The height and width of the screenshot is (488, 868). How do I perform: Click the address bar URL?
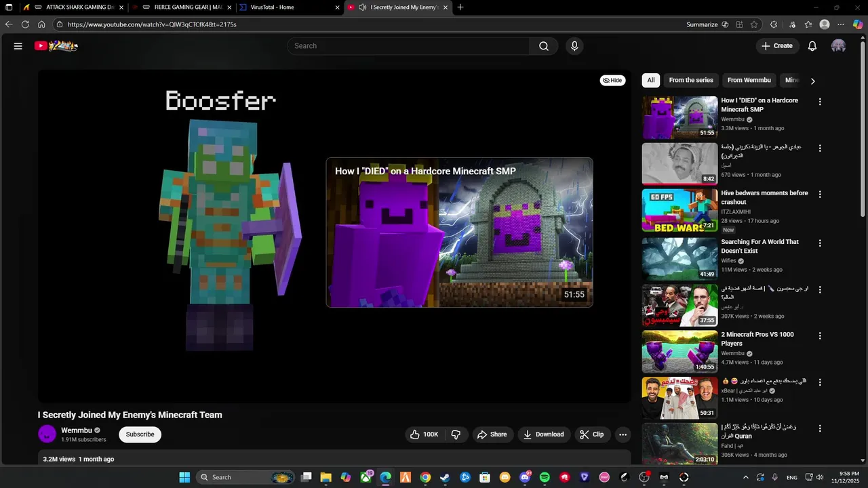(152, 24)
